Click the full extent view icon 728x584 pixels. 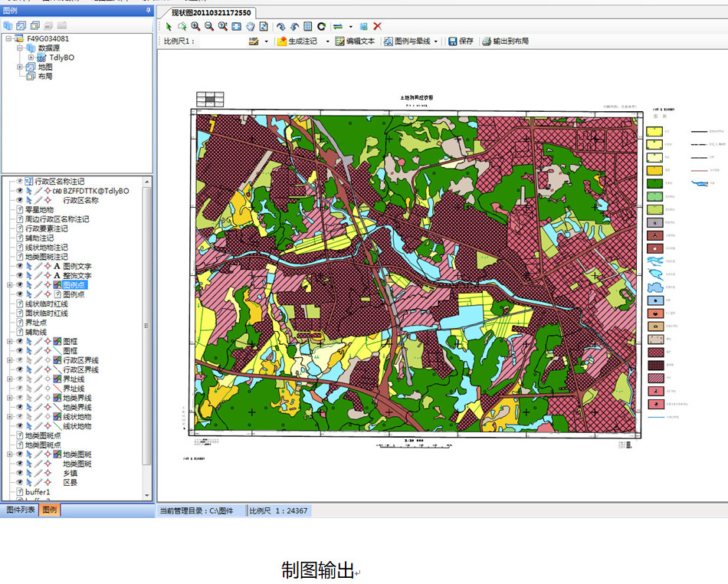click(236, 26)
